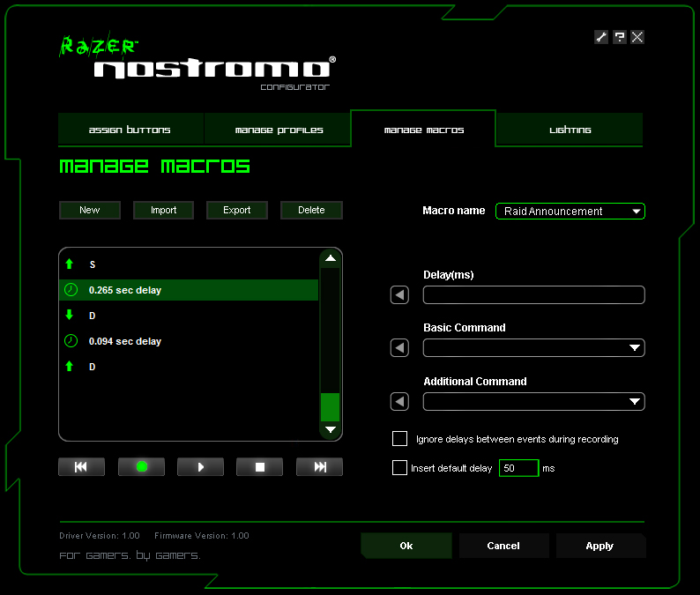700x595 pixels.
Task: Insert additional command using its left arrow
Action: [x=399, y=402]
